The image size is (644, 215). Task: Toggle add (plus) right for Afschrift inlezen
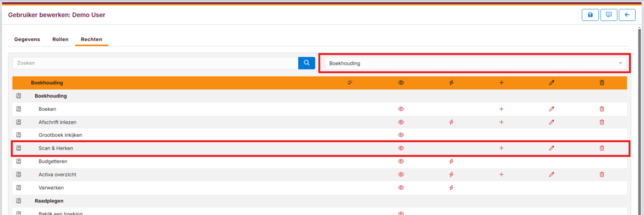501,122
